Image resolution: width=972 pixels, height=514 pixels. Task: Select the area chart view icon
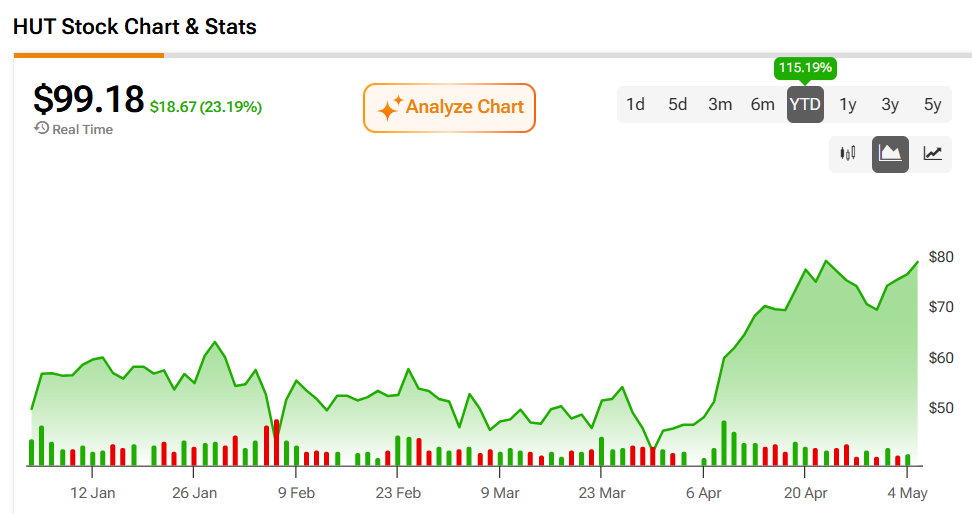890,154
